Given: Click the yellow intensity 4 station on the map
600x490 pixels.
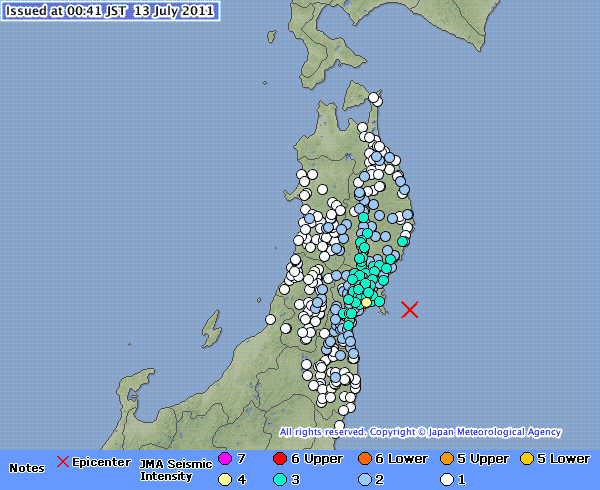Looking at the screenshot, I should [367, 302].
